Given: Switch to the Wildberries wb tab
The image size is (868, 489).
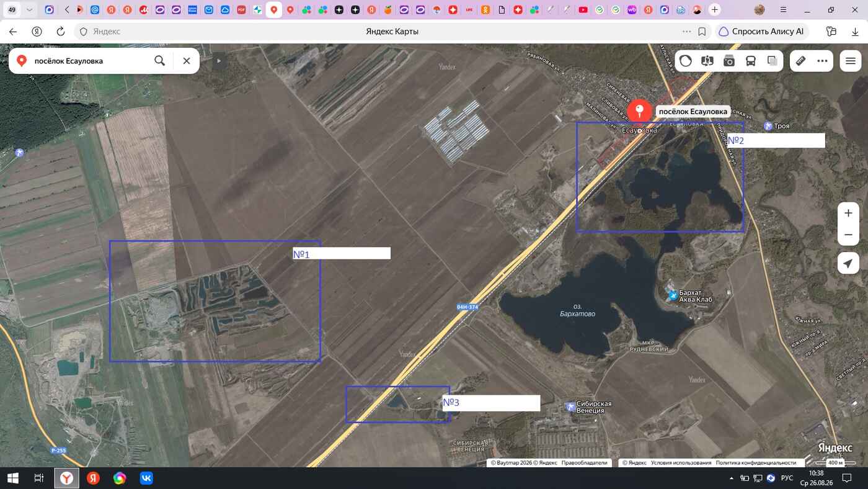Looking at the screenshot, I should (x=632, y=10).
